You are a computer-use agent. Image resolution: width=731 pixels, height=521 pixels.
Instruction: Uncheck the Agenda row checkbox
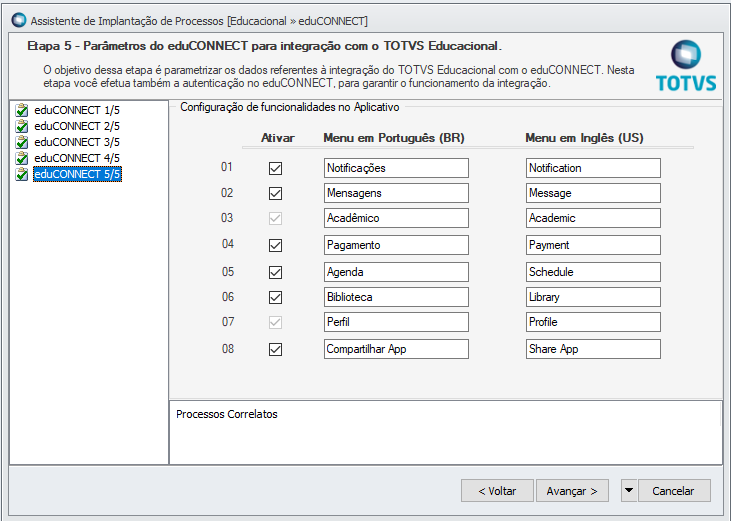pos(275,272)
